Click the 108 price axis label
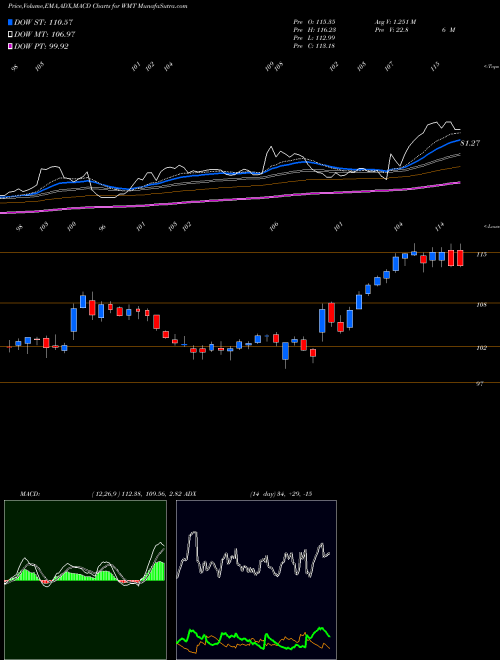This screenshot has height=660, width=500. tap(482, 304)
